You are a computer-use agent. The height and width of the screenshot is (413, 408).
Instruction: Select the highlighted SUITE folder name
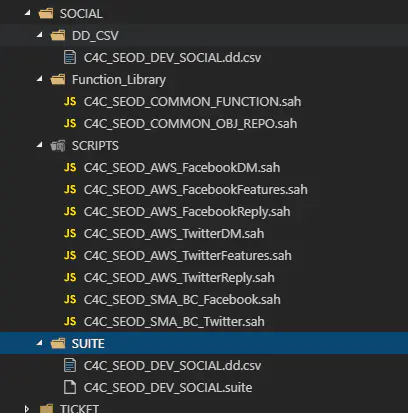point(88,344)
